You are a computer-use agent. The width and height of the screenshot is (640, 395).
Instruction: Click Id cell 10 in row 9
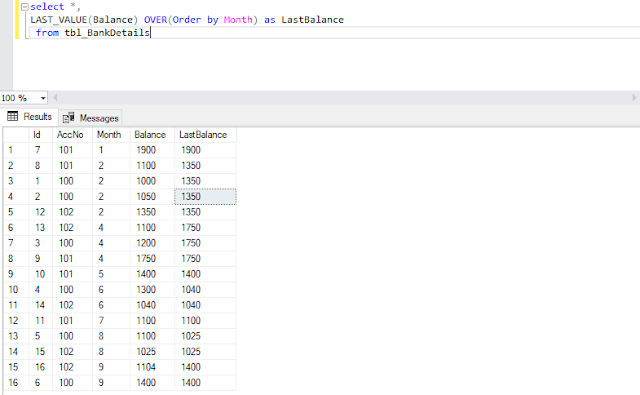pyautogui.click(x=41, y=274)
